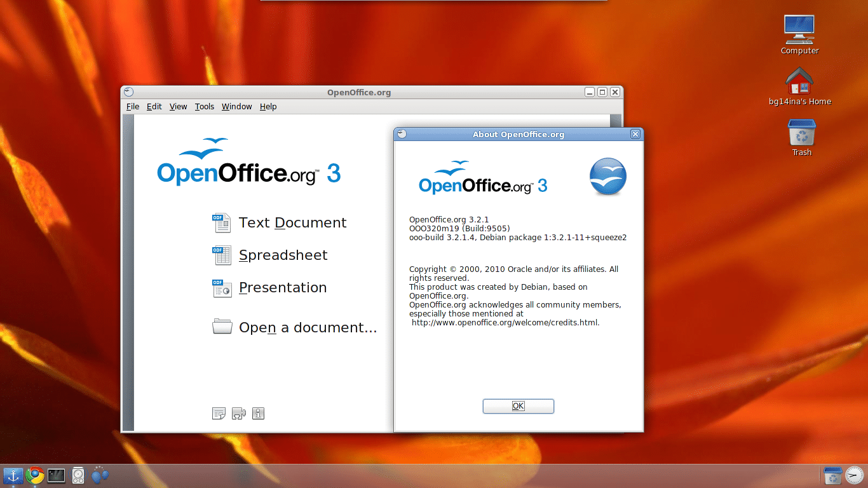The width and height of the screenshot is (868, 488).
Task: Click the blue balloons icon in the dock
Action: (100, 475)
